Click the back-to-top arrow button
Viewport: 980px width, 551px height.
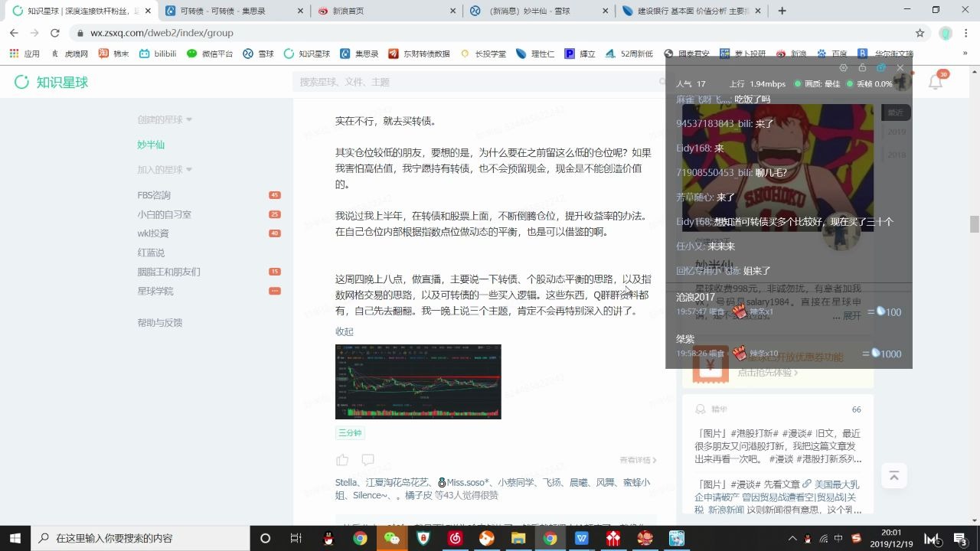click(893, 476)
